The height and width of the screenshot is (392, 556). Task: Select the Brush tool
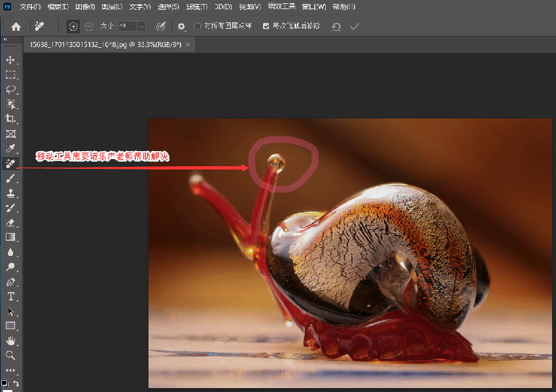click(10, 178)
